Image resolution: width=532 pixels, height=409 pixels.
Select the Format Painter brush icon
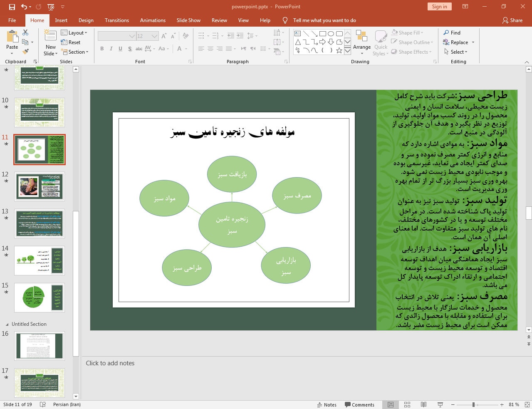25,52
